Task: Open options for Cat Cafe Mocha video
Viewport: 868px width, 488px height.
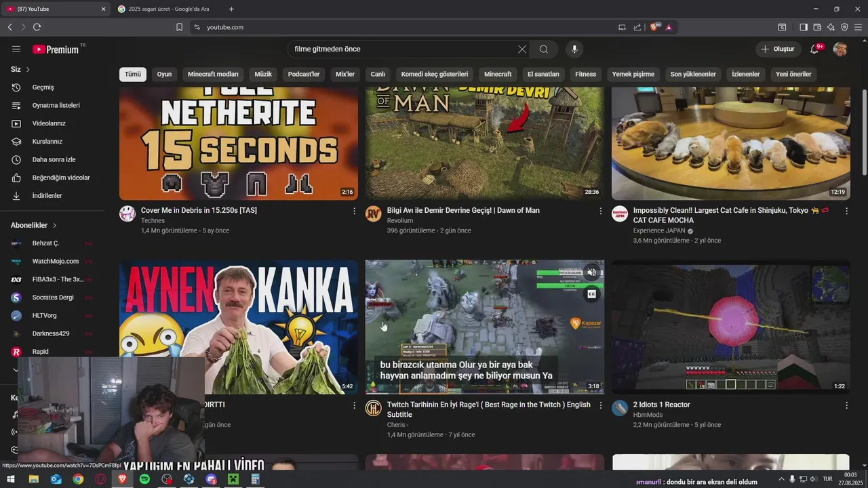Action: point(846,211)
